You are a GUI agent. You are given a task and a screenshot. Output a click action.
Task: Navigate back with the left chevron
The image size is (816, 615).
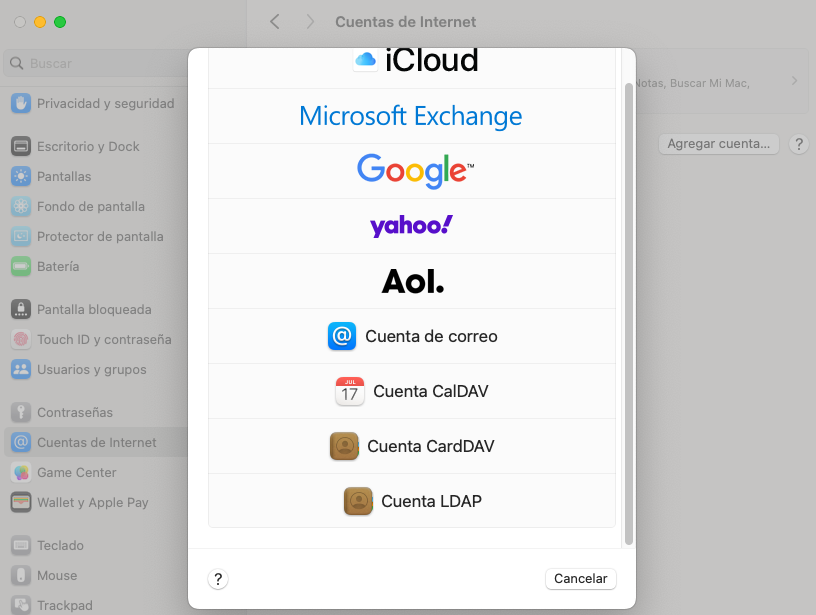[275, 22]
